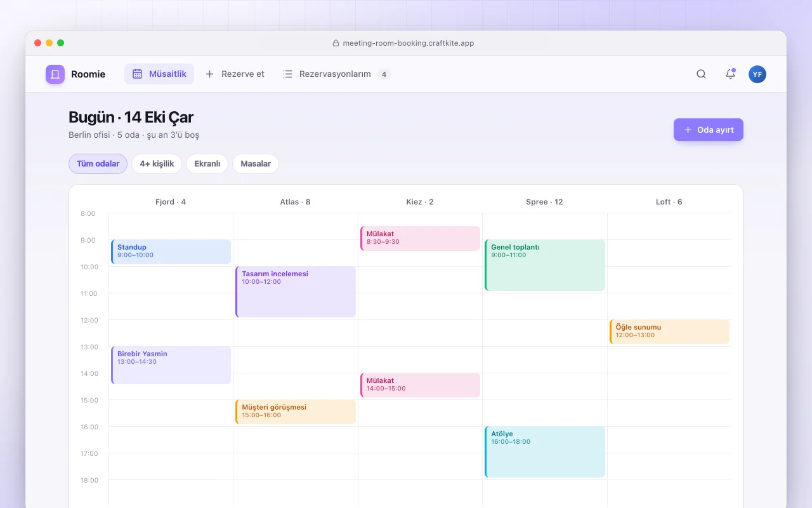
Task: Click the Oda ayırt button
Action: click(709, 130)
